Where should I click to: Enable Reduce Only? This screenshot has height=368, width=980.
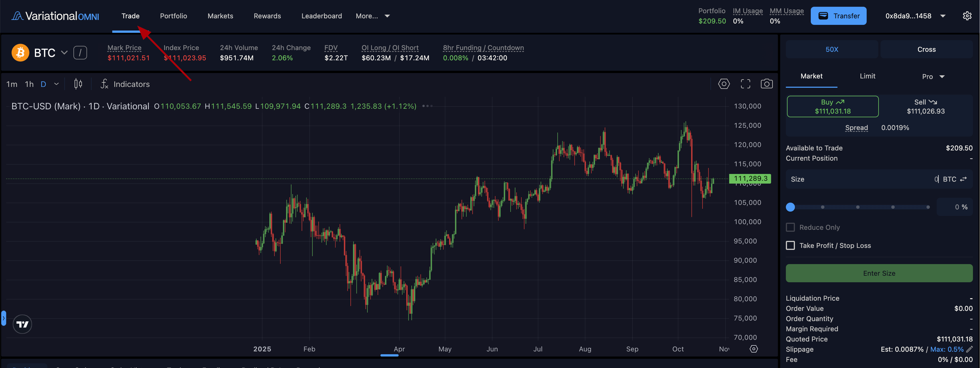tap(790, 227)
